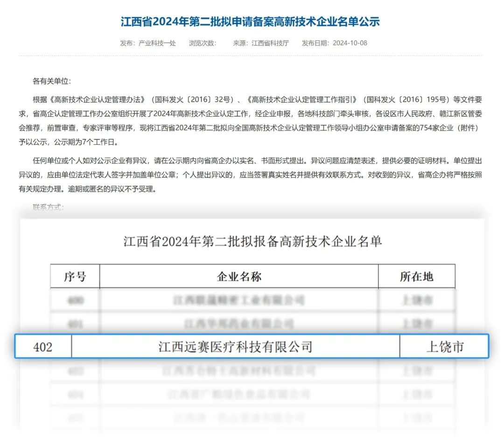Click the text 《高新技术企业认定管理办法》

tap(97, 100)
